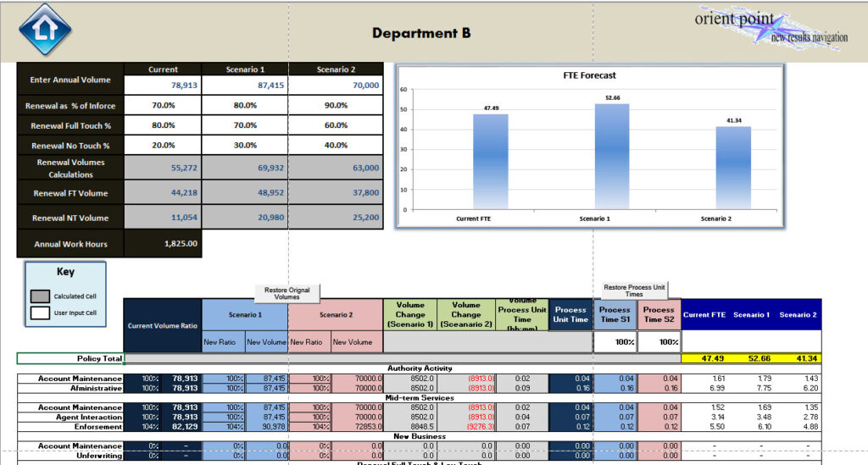868x465 pixels.
Task: Click Renewal NT Volume value 20,980
Action: click(x=245, y=218)
